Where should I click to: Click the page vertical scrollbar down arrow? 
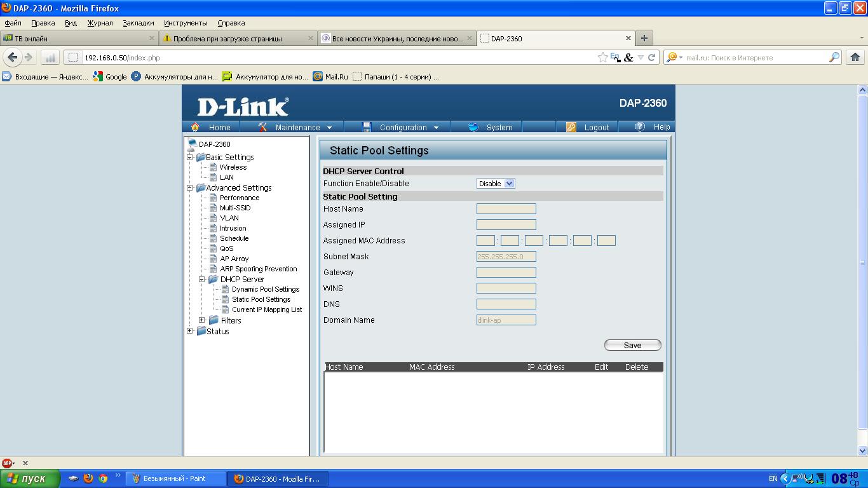862,451
